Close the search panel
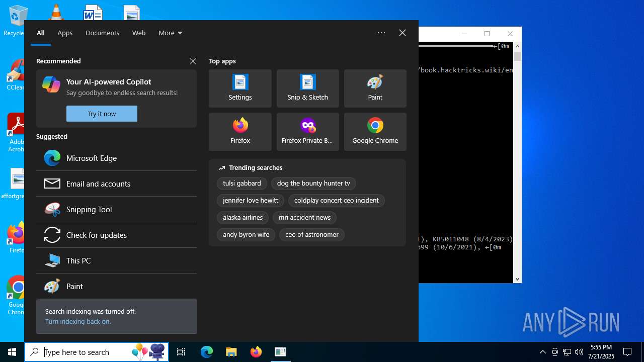Screen dimensions: 644x362 point(403,33)
